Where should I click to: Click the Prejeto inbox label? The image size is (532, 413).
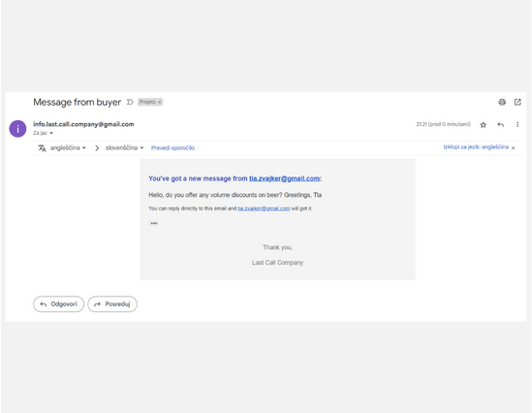(x=147, y=102)
